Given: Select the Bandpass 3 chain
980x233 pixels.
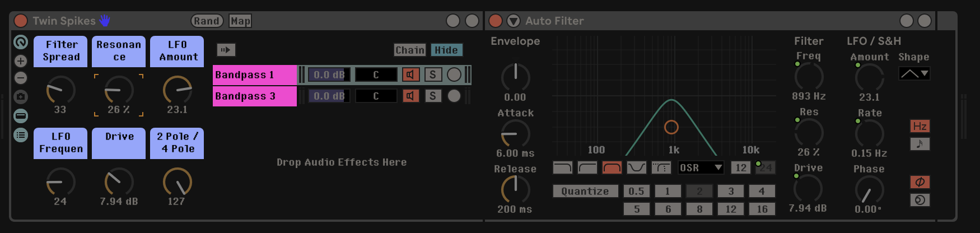Looking at the screenshot, I should pos(254,96).
